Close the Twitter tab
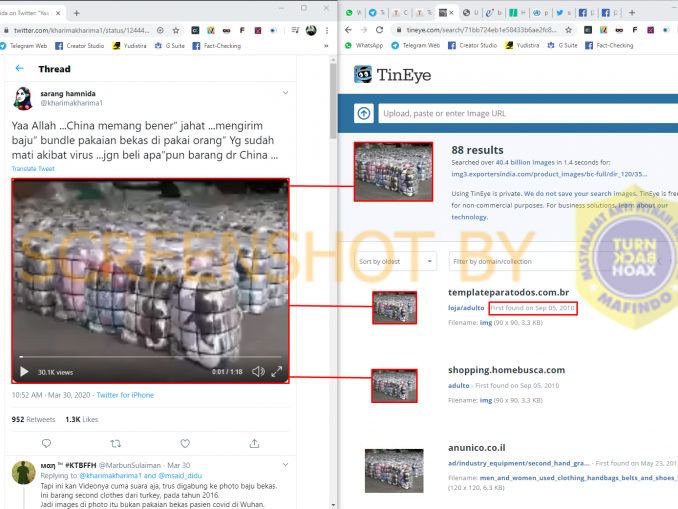The width and height of the screenshot is (678, 509). [58, 13]
